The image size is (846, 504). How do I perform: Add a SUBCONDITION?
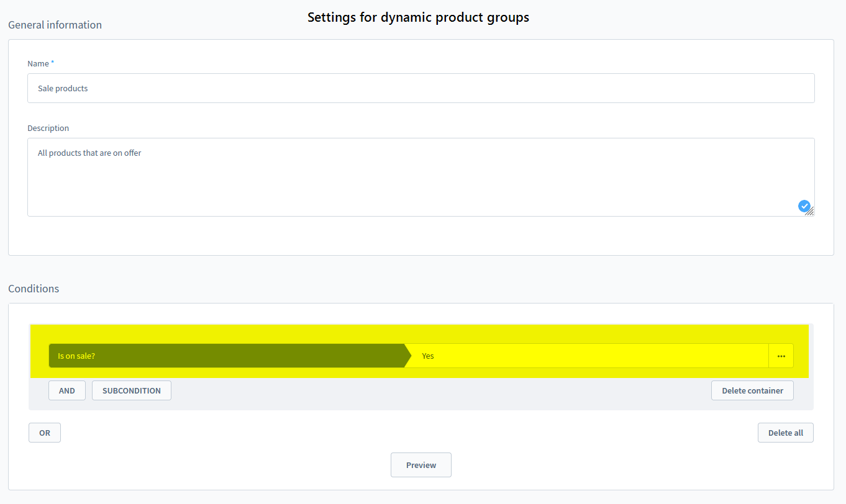[132, 390]
